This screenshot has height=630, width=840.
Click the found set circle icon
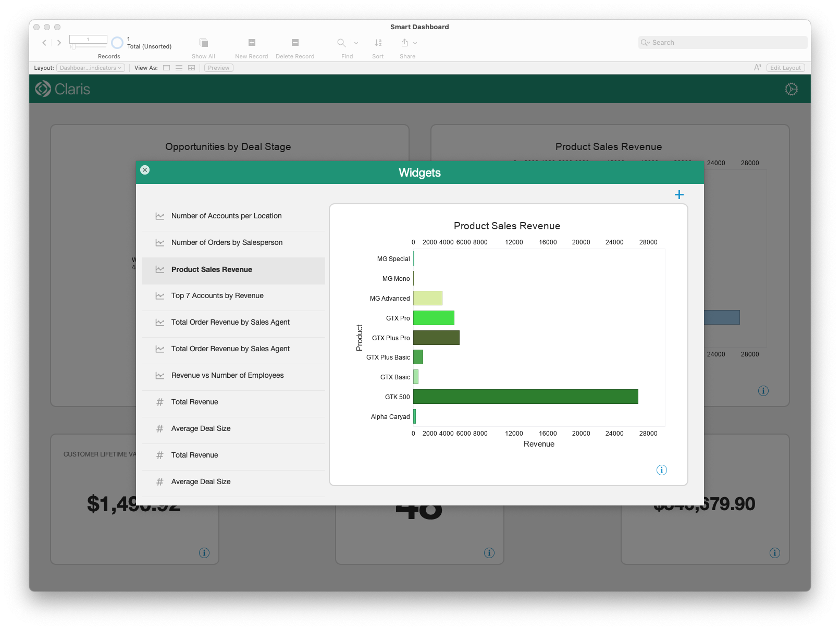118,43
